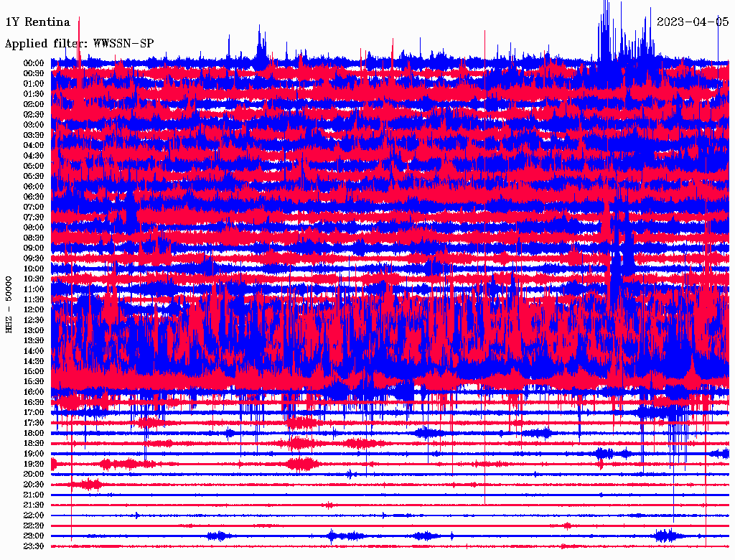The width and height of the screenshot is (735, 560).
Task: Select the 20:30 time label
Action: (x=34, y=485)
